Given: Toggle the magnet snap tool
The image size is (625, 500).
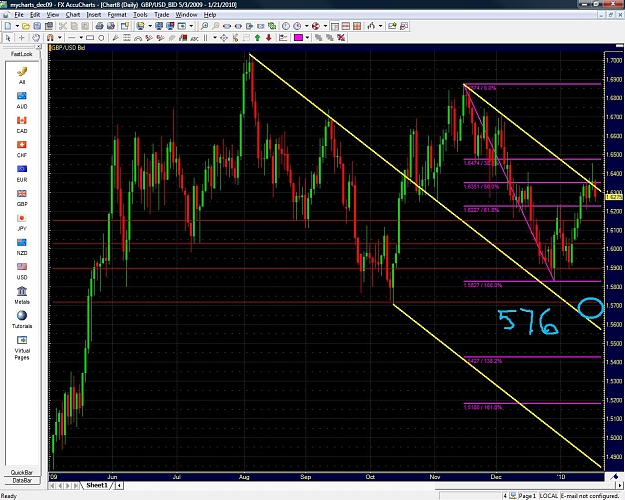Looking at the screenshot, I should pyautogui.click(x=50, y=38).
